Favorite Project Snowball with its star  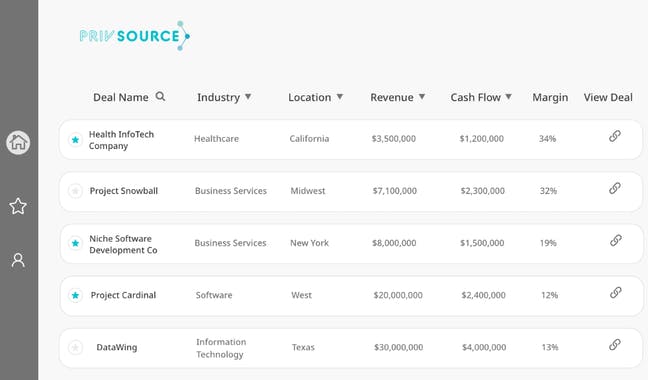(75, 191)
